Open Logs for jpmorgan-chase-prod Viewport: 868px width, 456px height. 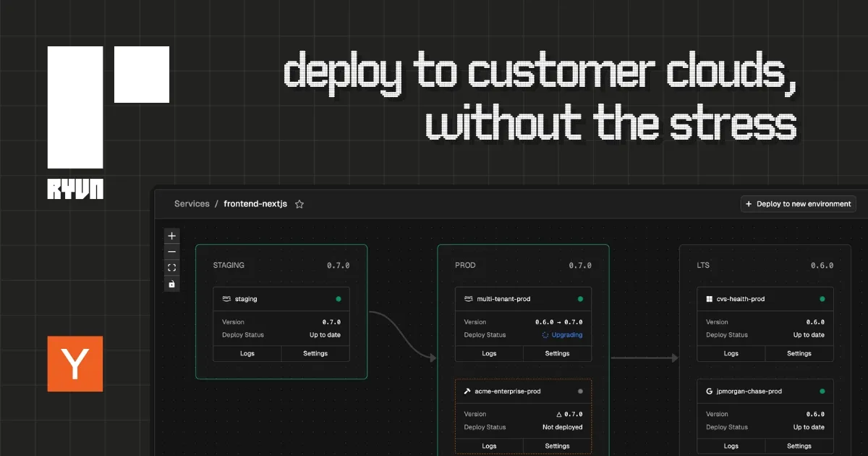[x=731, y=446]
